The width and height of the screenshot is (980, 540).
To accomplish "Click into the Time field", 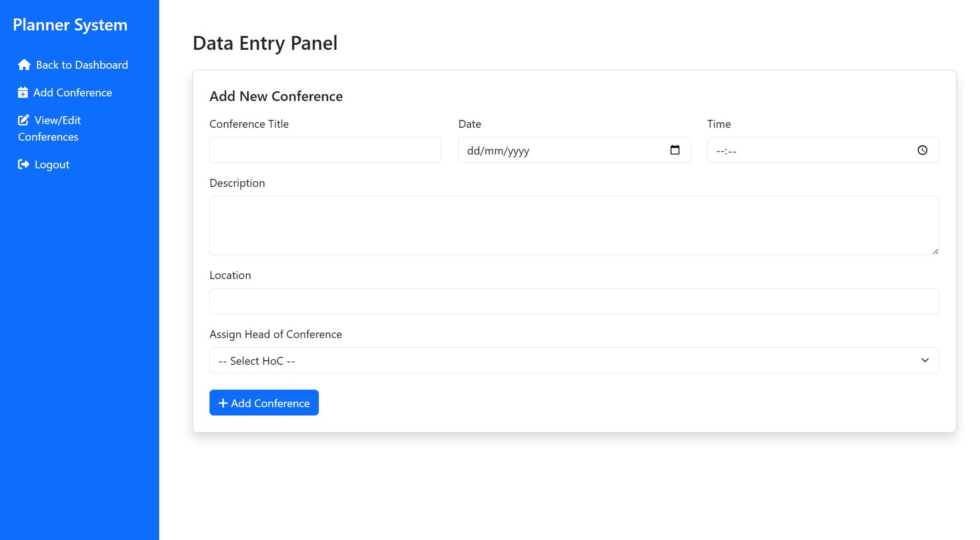I will 823,150.
